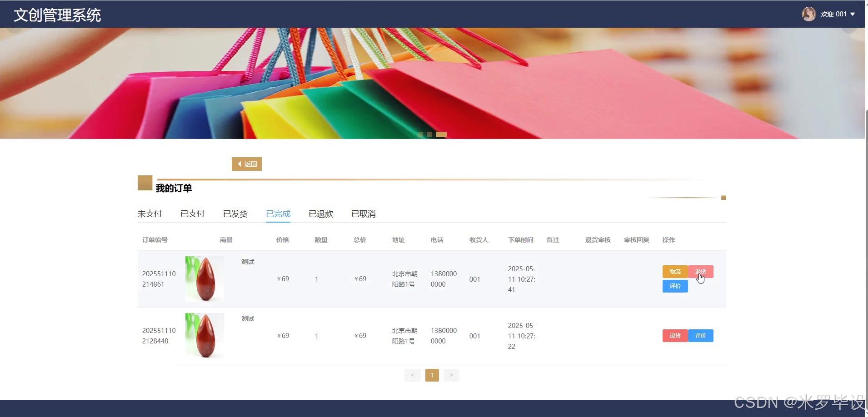
Task: Select the first carousel indicator dot
Action: [x=420, y=134]
